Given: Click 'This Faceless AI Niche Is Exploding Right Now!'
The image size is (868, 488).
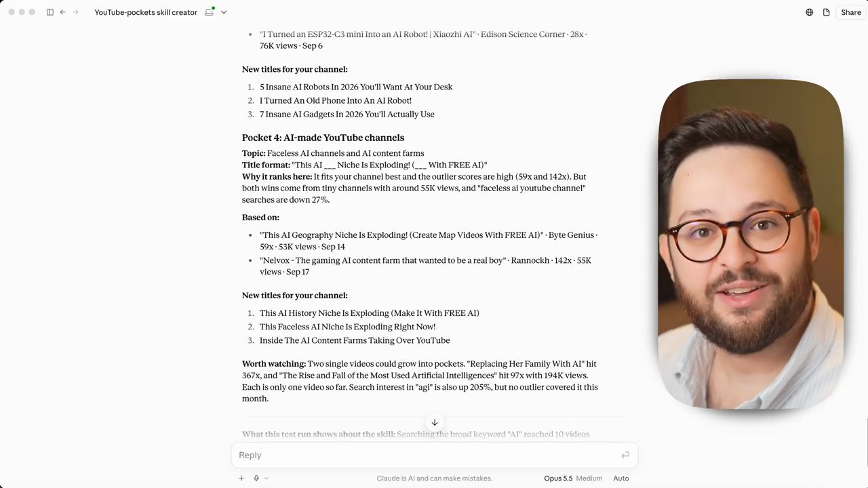Looking at the screenshot, I should (348, 327).
